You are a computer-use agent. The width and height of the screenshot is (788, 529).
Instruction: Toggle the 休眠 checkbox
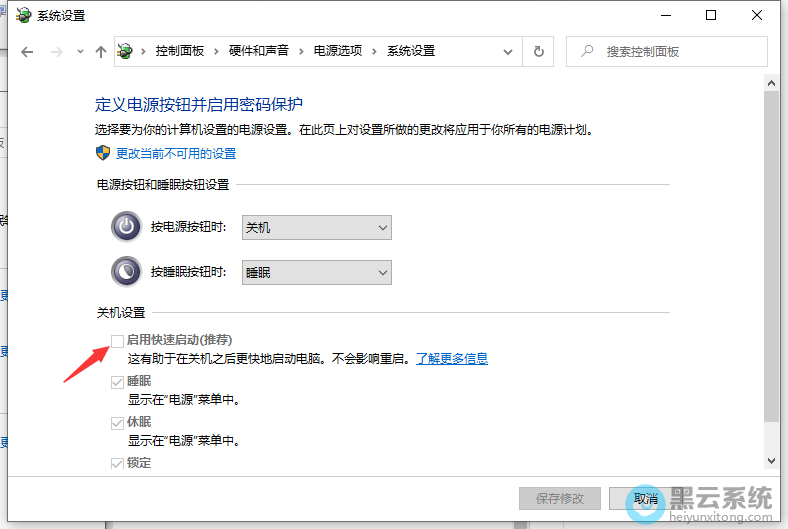coord(118,423)
